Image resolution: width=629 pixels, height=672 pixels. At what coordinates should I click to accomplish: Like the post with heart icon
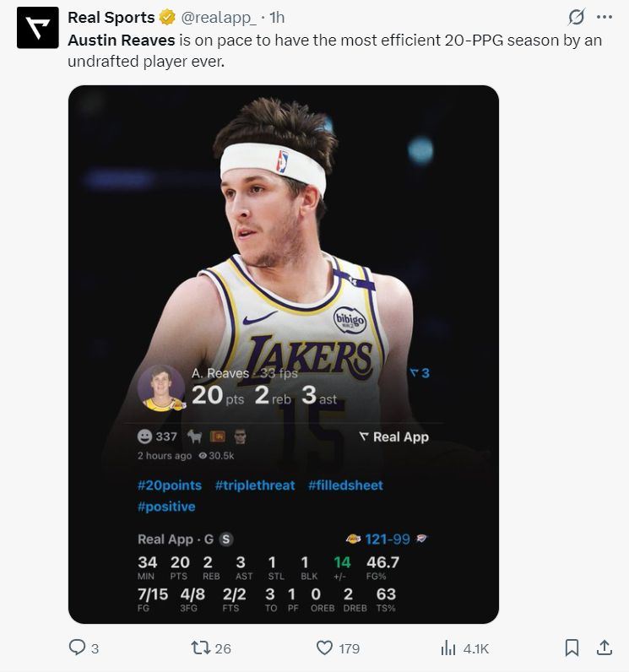coord(324,648)
